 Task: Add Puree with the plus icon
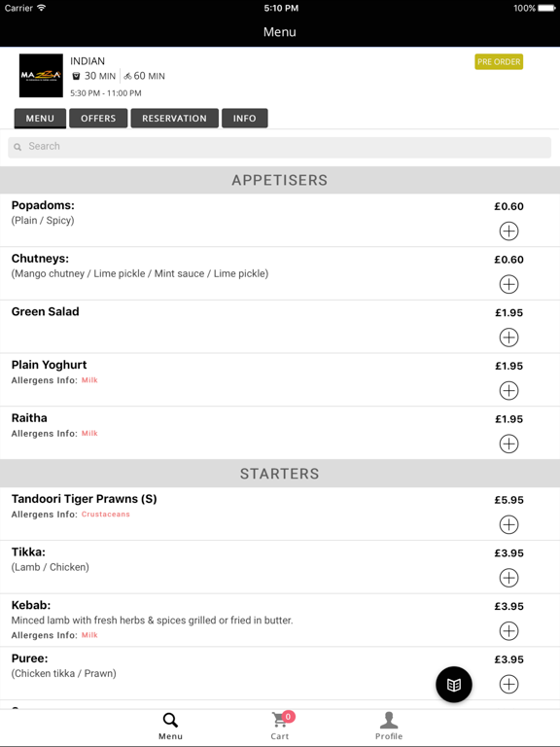tap(508, 684)
